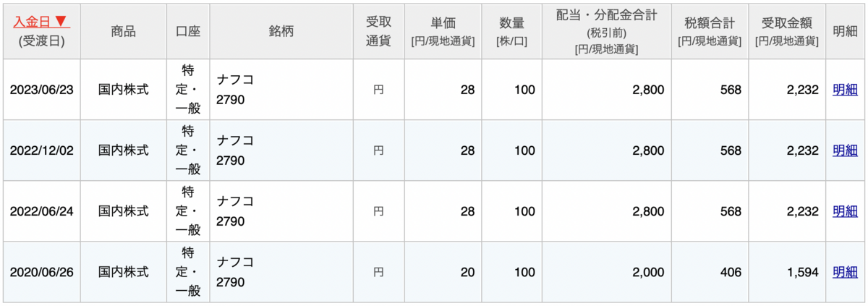This screenshot has height=306, width=868.
Task: Click the 口座 column header
Action: (188, 31)
